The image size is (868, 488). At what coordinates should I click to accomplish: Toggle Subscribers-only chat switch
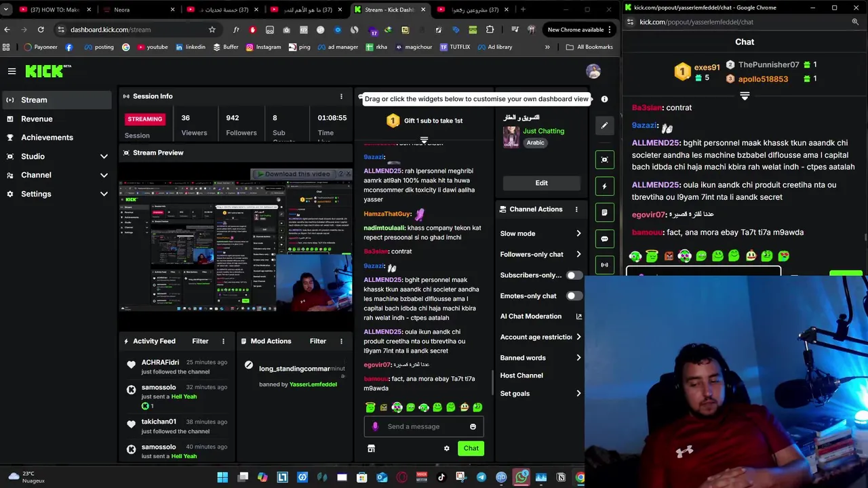click(573, 275)
